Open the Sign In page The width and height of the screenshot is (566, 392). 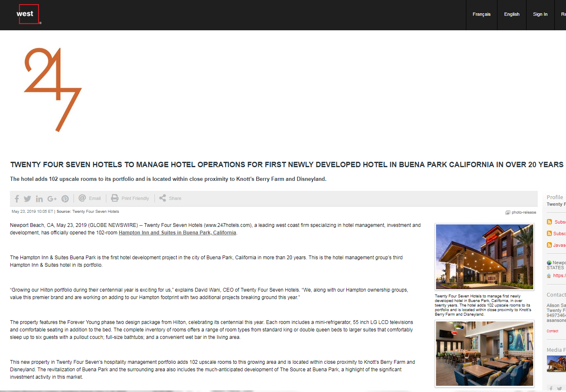[540, 15]
